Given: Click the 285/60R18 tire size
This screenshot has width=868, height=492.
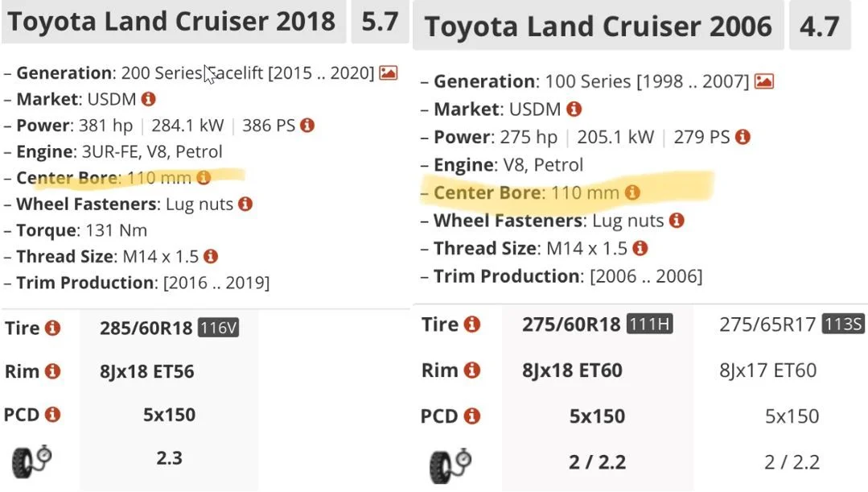Looking at the screenshot, I should click(x=146, y=328).
